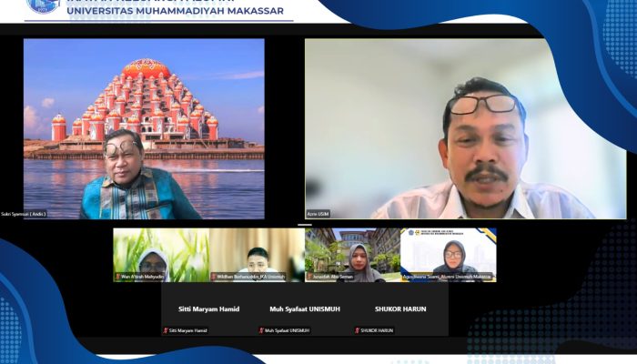Select the SHUKOR HARUN participant tile

tap(400, 309)
